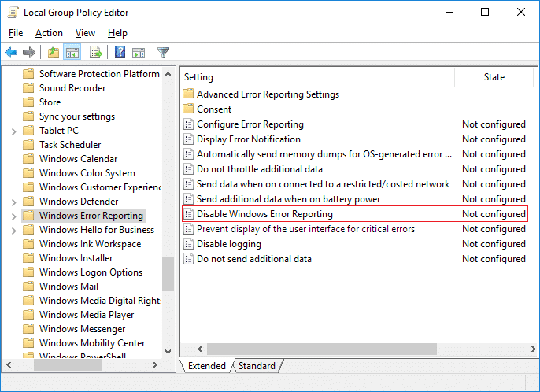This screenshot has width=540, height=392.
Task: Expand the Windows Error Reporting tree node
Action: click(x=14, y=216)
